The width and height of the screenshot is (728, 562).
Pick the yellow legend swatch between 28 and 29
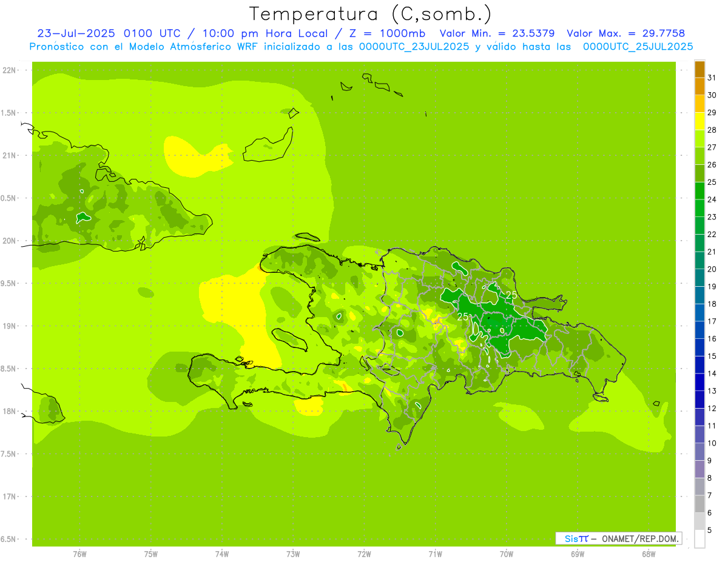click(699, 121)
